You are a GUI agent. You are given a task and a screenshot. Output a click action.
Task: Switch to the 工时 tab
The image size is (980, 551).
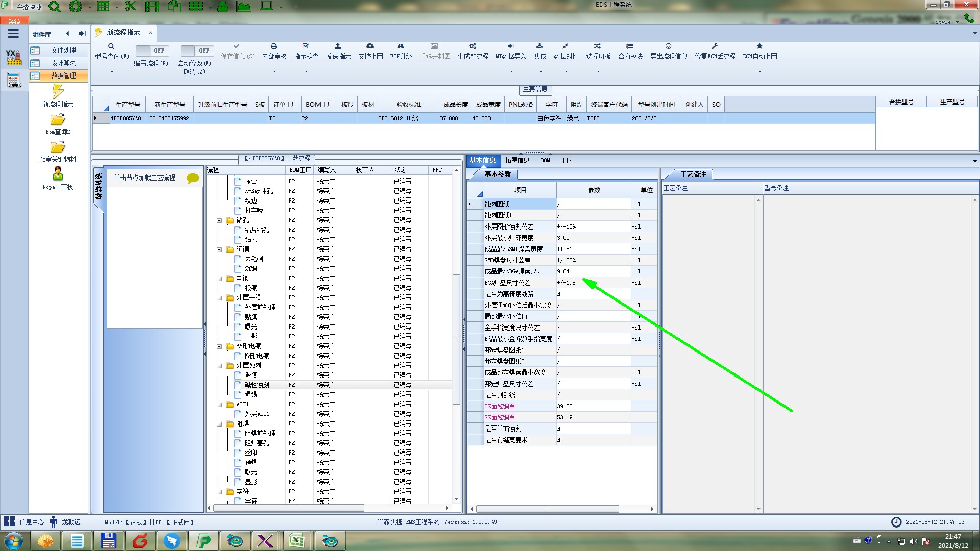point(567,160)
